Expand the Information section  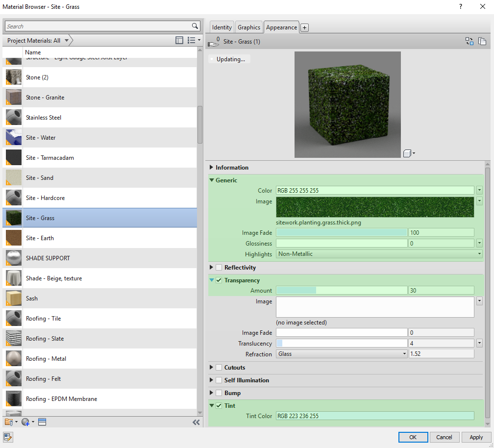211,167
